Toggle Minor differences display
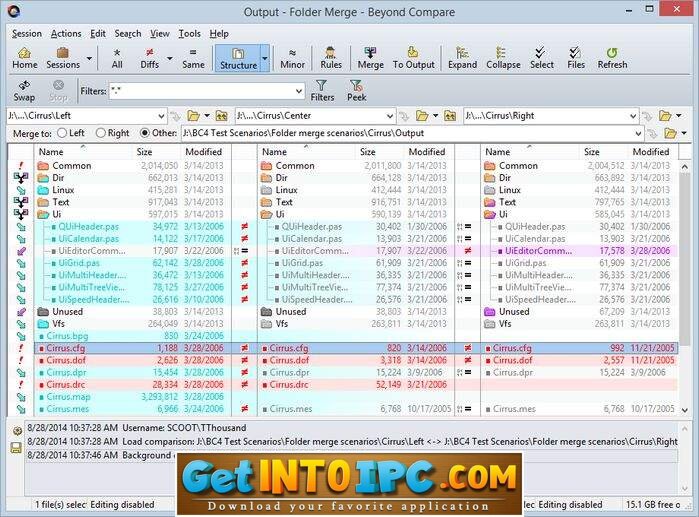The width and height of the screenshot is (699, 517). [292, 58]
